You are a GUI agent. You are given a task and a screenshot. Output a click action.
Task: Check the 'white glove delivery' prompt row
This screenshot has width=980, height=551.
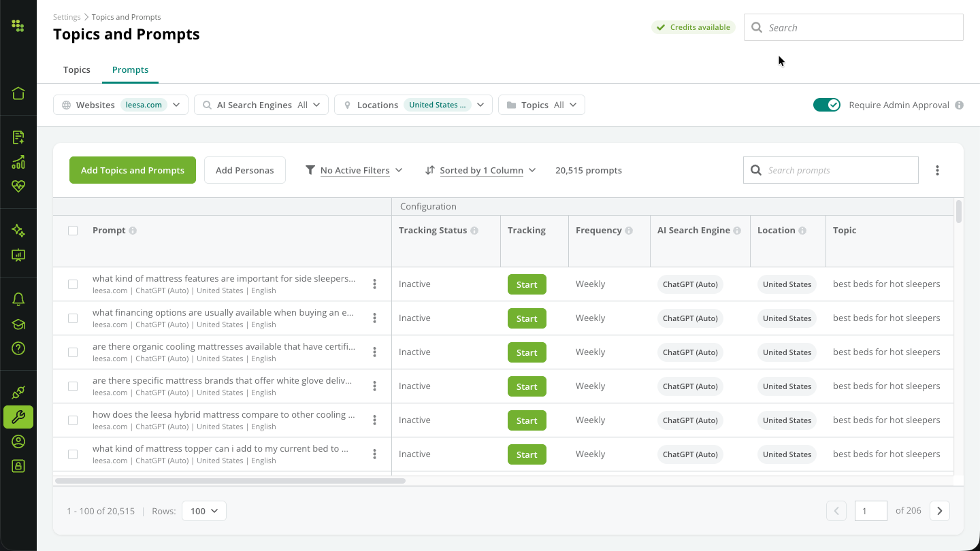[x=73, y=386]
